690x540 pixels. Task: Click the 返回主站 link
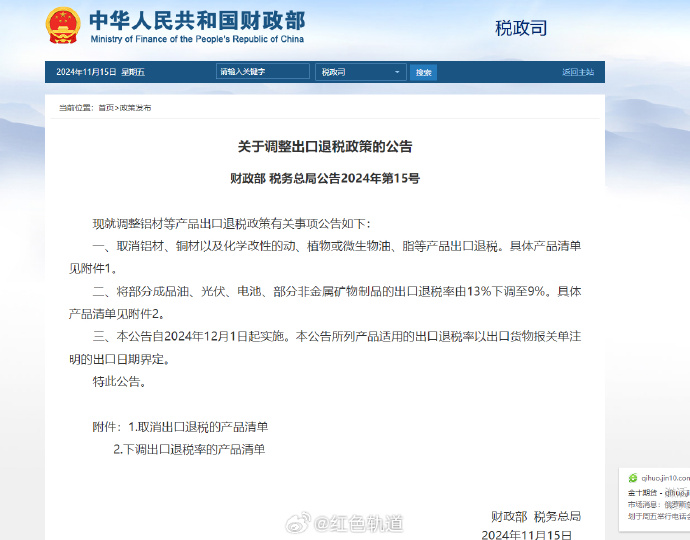tap(577, 72)
